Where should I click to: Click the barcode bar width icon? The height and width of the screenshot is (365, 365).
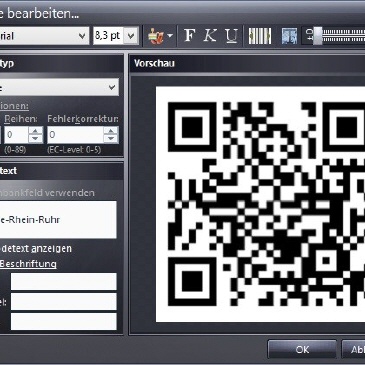(x=260, y=36)
